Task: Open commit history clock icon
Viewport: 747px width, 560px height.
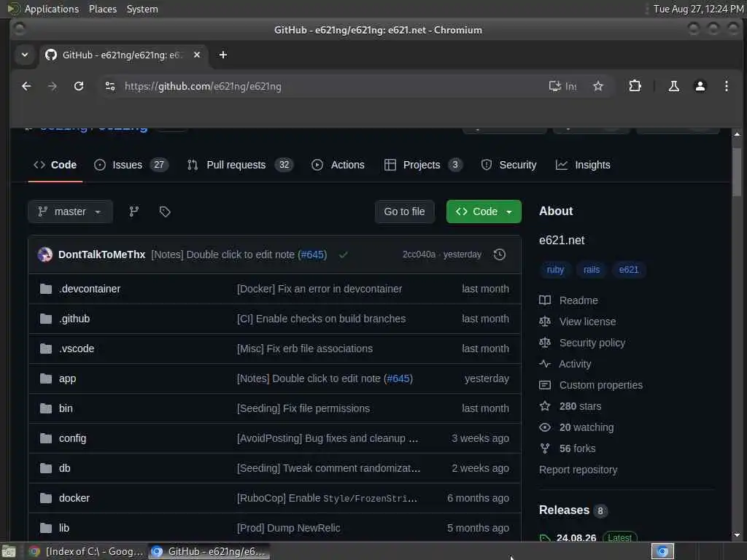Action: [x=499, y=254]
